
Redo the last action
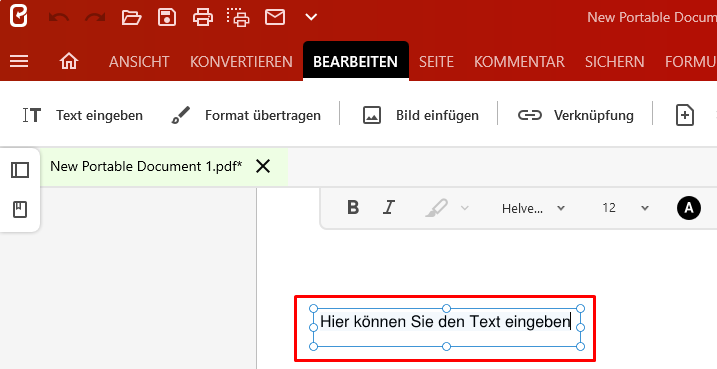point(95,17)
